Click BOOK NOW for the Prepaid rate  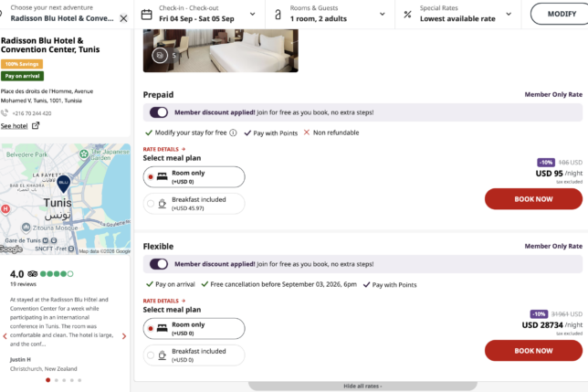533,198
